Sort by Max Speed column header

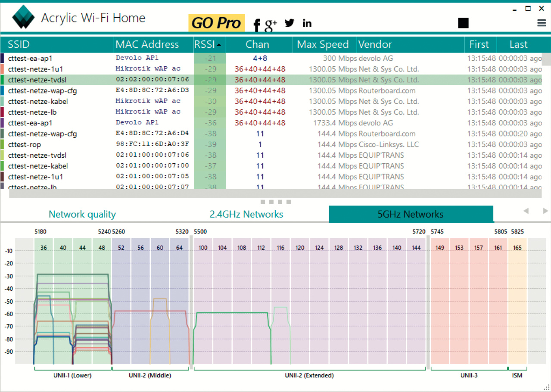pyautogui.click(x=325, y=44)
